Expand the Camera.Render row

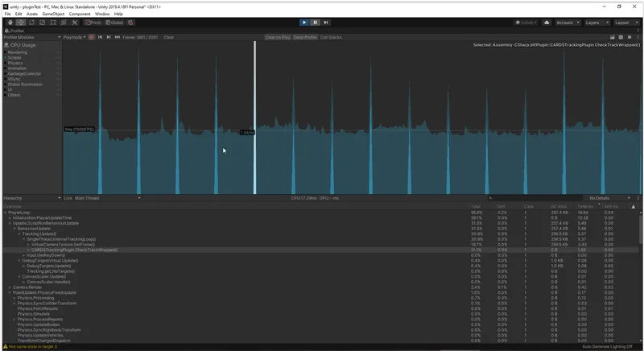[10, 287]
